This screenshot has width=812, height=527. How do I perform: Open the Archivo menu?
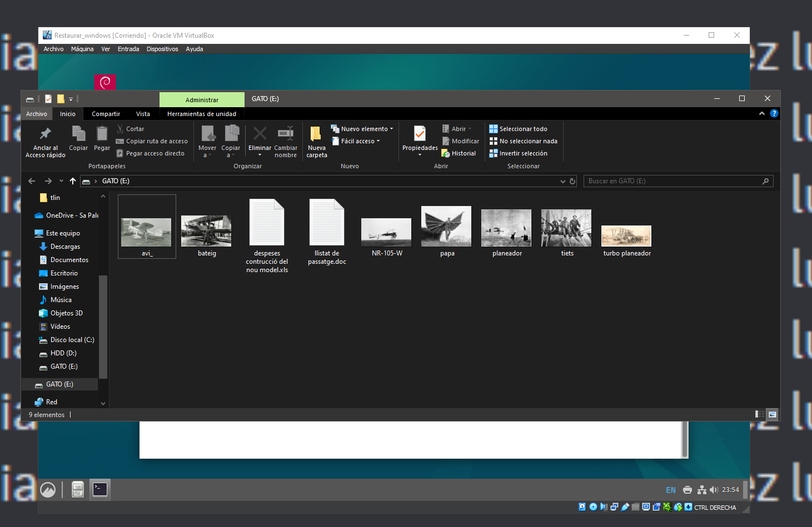(x=36, y=113)
